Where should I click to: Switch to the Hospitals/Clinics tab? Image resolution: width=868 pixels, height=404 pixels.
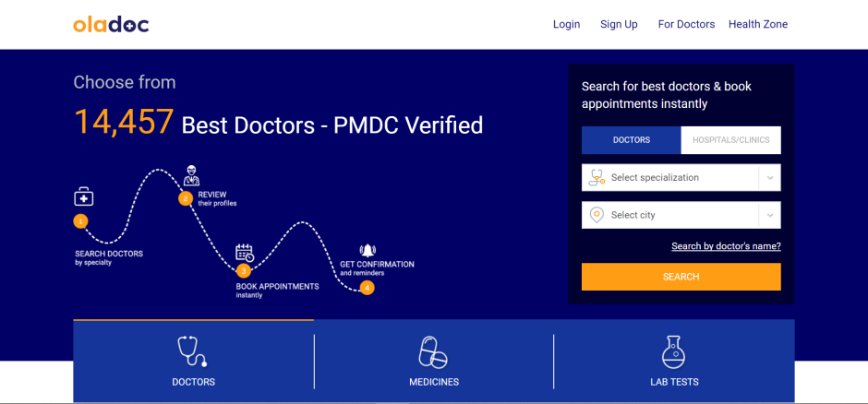click(x=730, y=140)
